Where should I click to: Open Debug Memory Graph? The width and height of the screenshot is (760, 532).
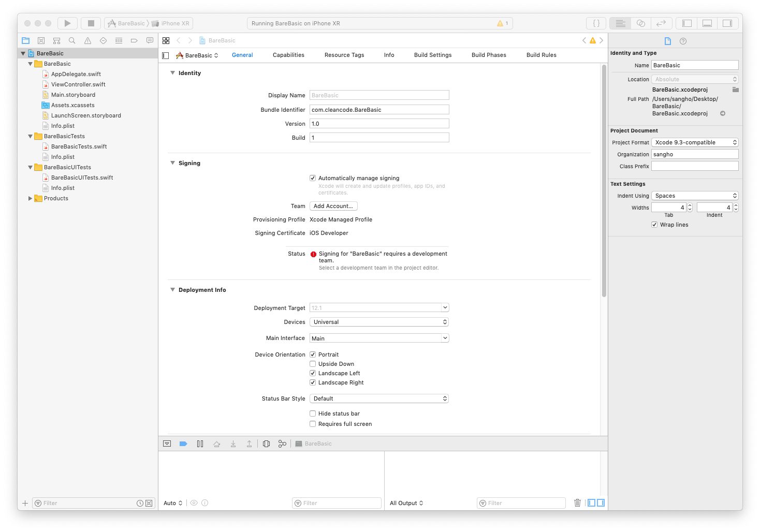(x=282, y=444)
